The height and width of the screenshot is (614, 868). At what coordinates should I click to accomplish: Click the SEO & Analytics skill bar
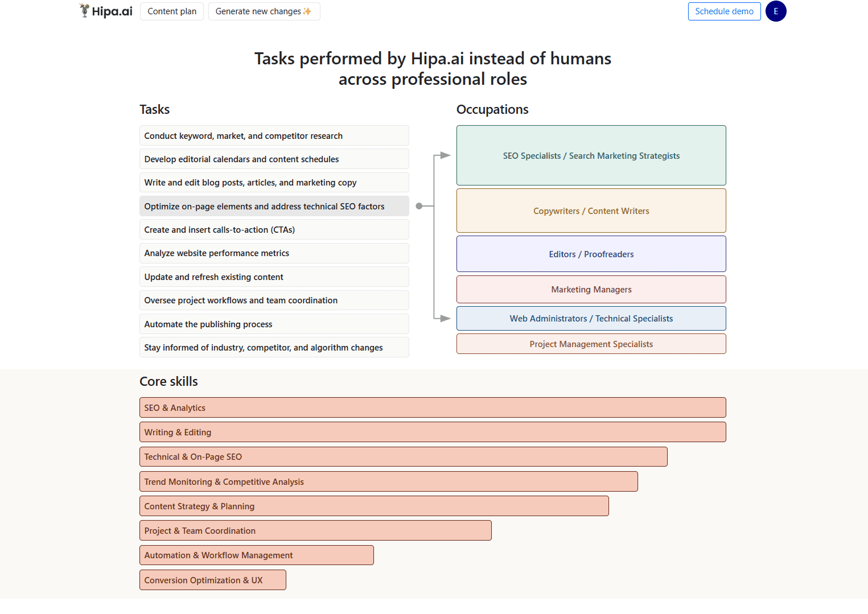[433, 408]
